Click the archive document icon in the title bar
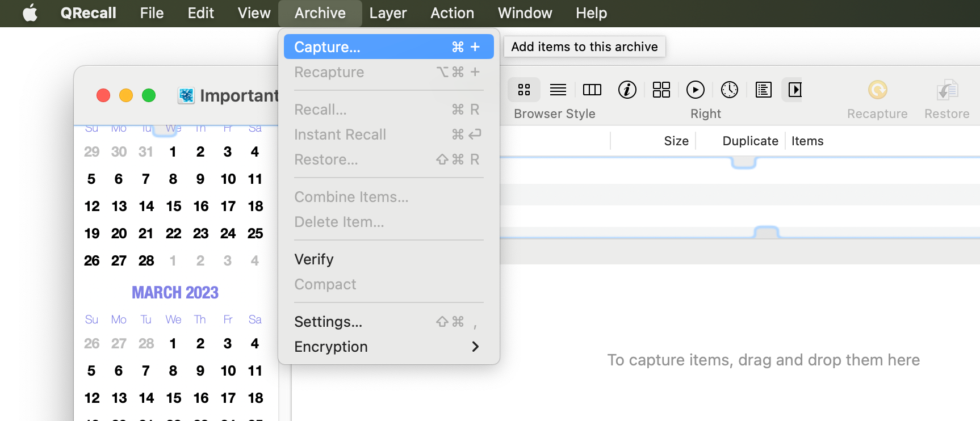The height and width of the screenshot is (421, 980). [x=186, y=95]
